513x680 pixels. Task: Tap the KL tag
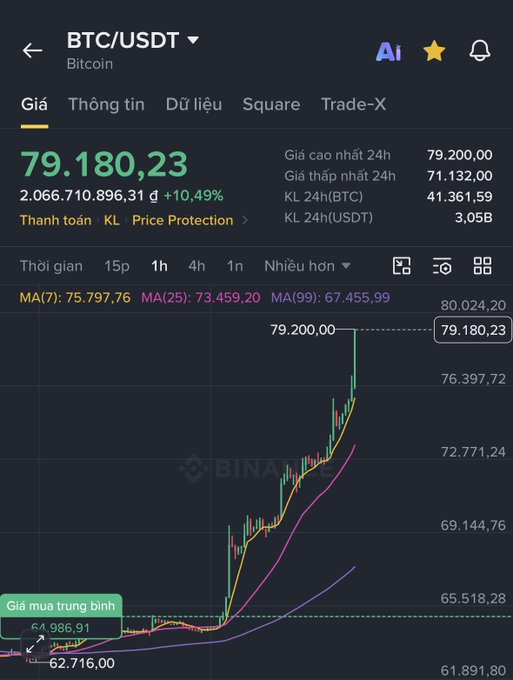[111, 220]
